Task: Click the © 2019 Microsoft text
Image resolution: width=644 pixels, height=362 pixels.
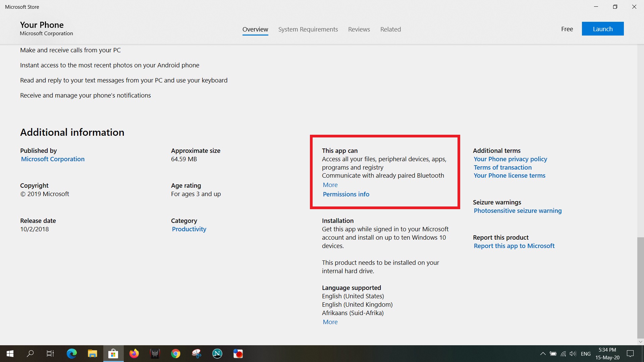Action: 45,194
